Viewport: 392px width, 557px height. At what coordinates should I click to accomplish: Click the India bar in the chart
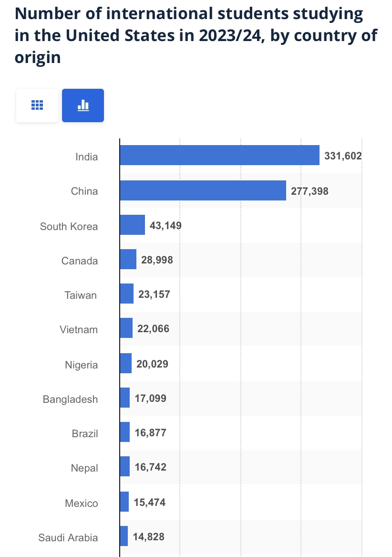(219, 156)
